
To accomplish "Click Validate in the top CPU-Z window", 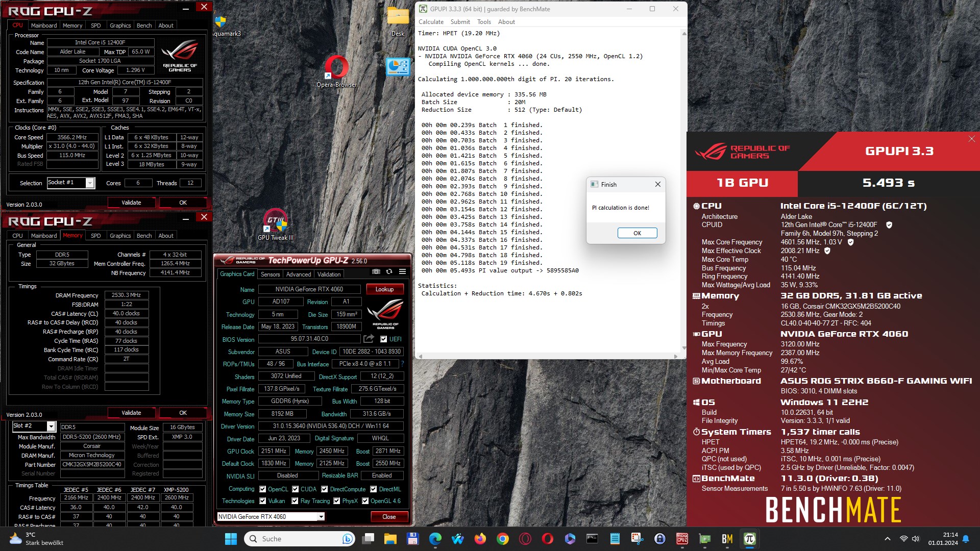I will pyautogui.click(x=131, y=203).
